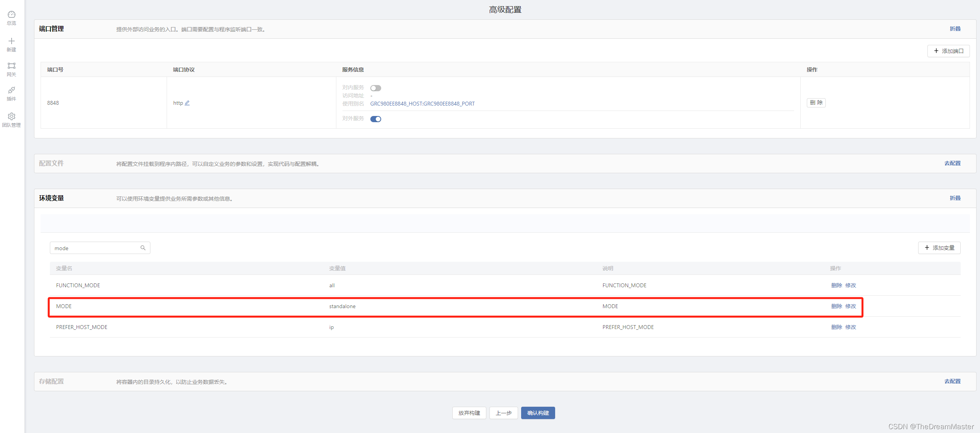Open 团队管理 gear sidebar icon
Viewport: 980px width, 433px height.
click(x=12, y=120)
